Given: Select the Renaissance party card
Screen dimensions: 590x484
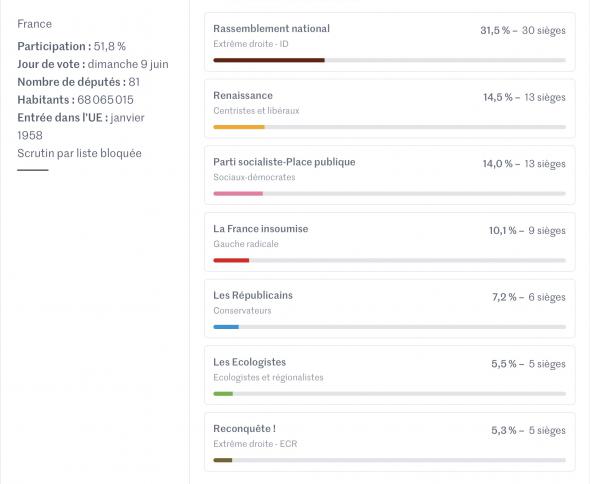Looking at the screenshot, I should (389, 108).
